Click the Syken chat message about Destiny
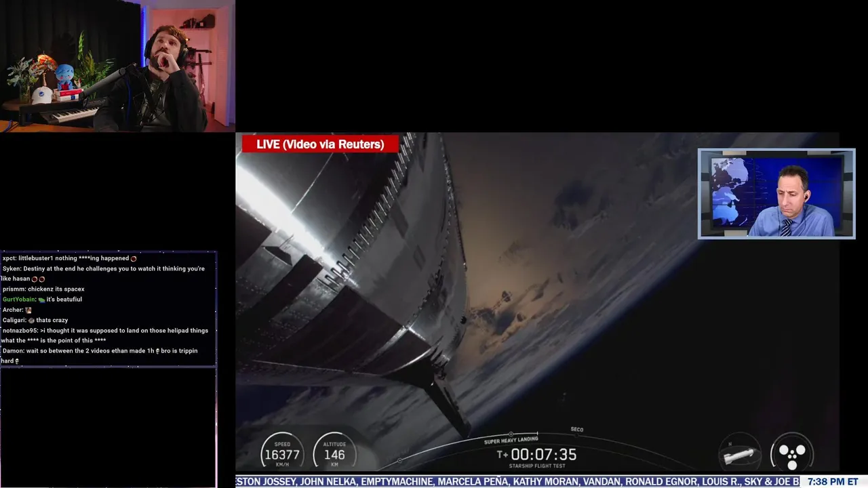Viewport: 868px width, 488px height. (x=103, y=273)
